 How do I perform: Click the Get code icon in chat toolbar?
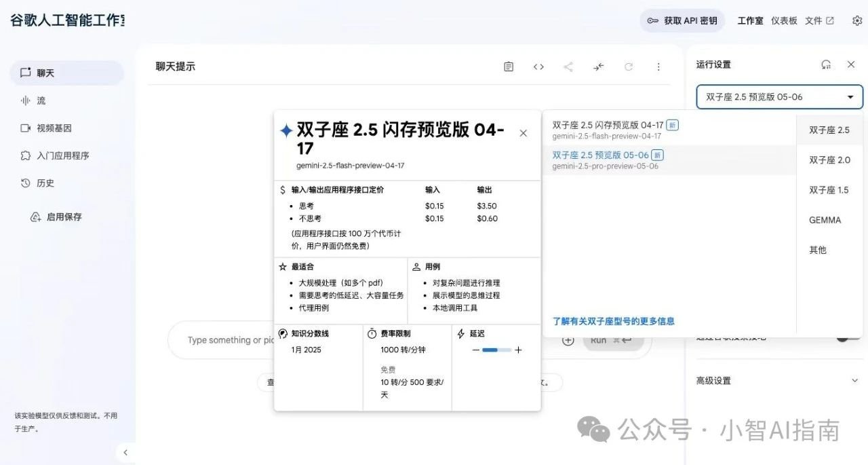(538, 67)
